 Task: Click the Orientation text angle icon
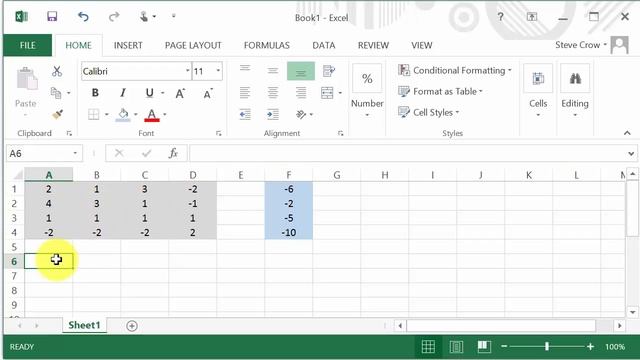301,114
